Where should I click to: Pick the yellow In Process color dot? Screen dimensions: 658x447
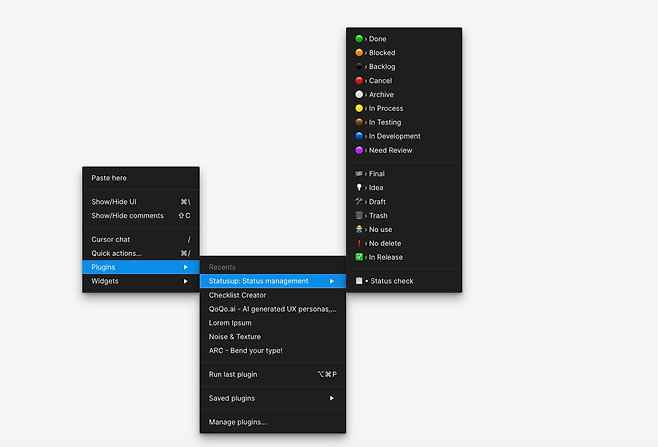click(x=359, y=108)
